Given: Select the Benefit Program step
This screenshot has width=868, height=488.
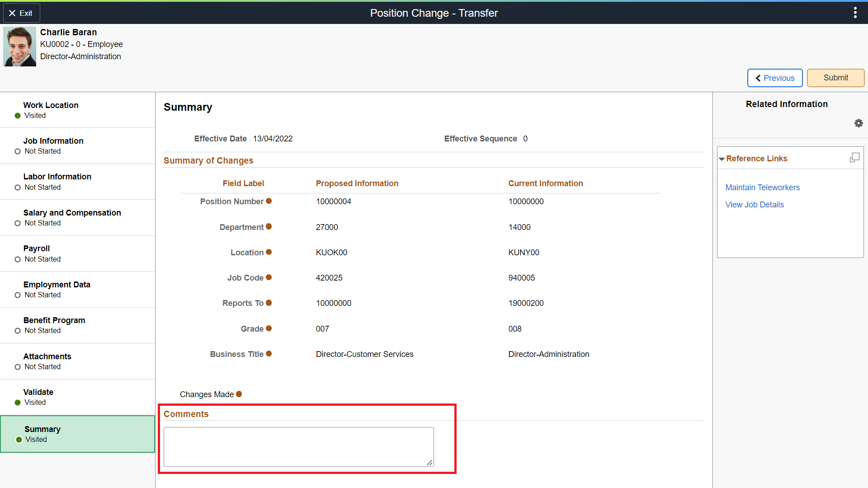Looking at the screenshot, I should 54,325.
